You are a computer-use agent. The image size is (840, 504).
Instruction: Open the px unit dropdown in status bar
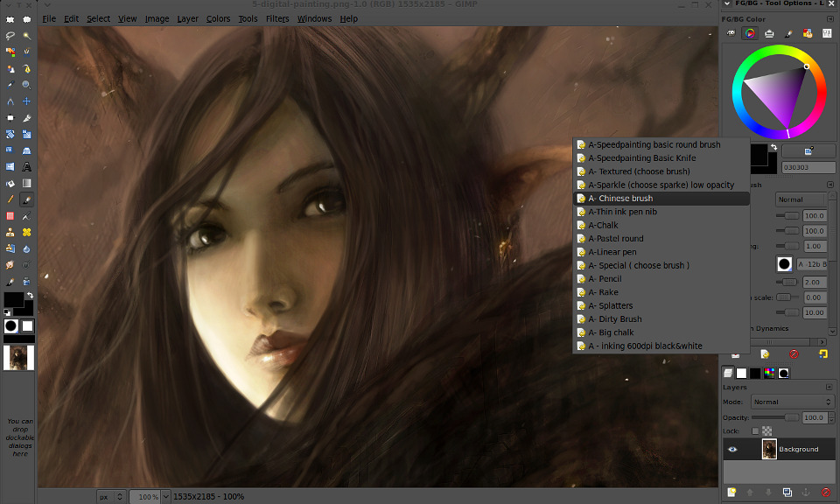(x=111, y=496)
